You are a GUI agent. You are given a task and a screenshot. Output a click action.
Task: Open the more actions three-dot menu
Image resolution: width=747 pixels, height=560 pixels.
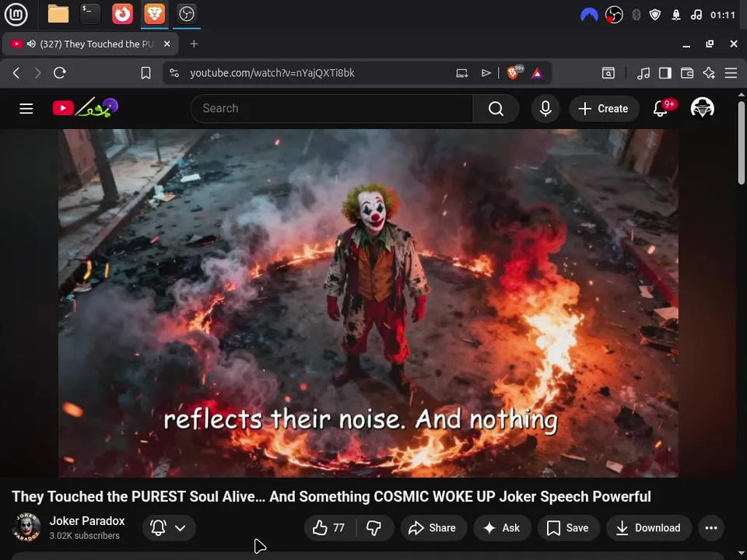coord(710,527)
